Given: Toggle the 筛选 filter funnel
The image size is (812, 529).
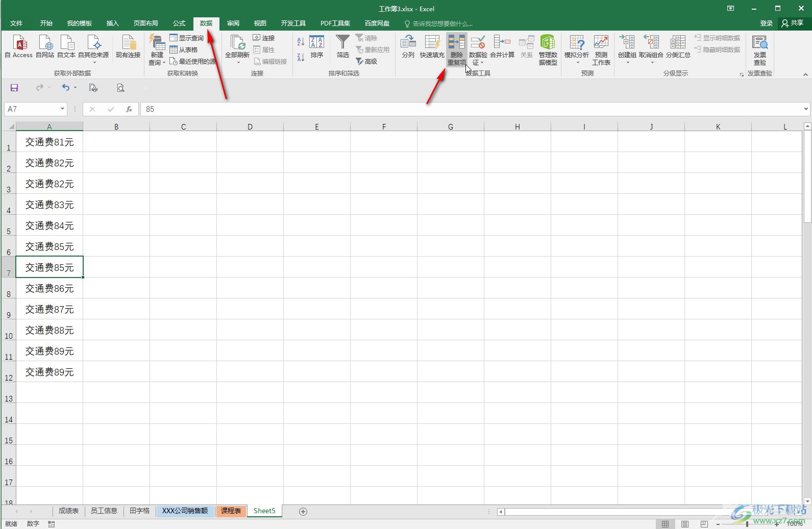Looking at the screenshot, I should tap(342, 46).
